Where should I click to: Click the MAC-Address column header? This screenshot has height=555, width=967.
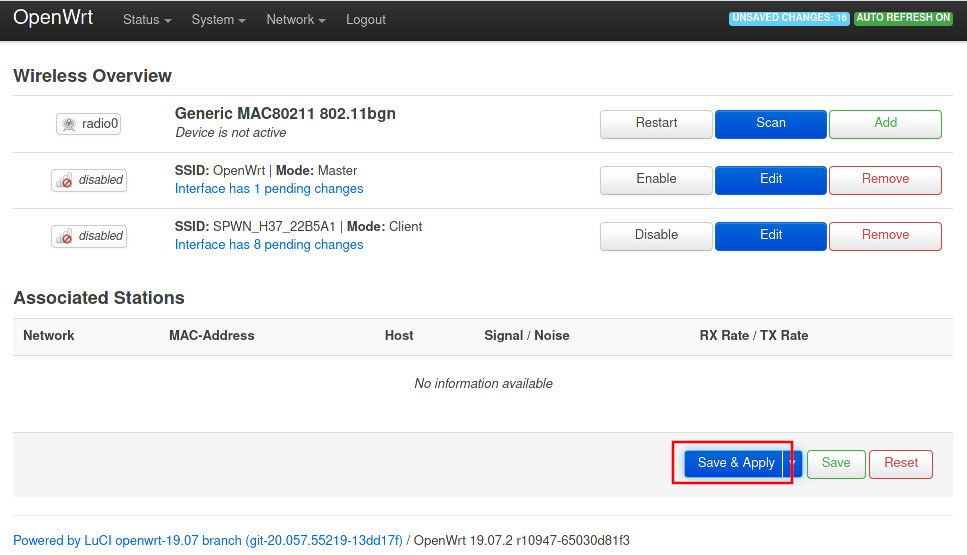click(212, 335)
